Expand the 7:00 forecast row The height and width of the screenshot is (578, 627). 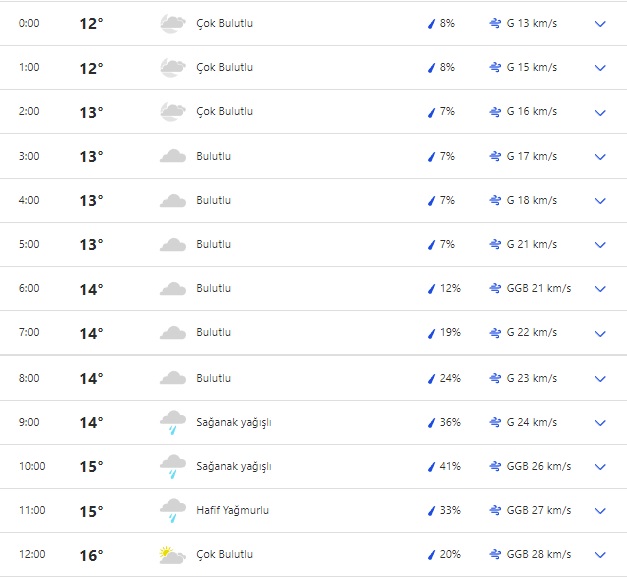pyautogui.click(x=600, y=333)
